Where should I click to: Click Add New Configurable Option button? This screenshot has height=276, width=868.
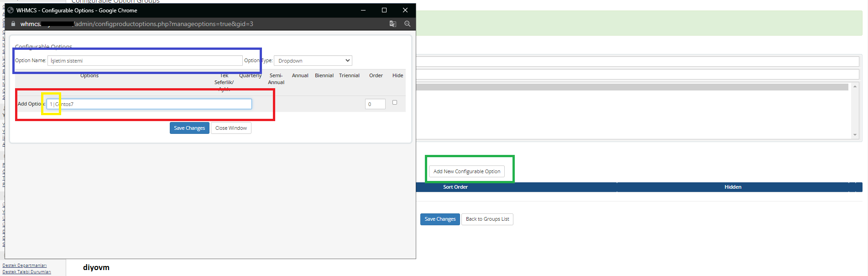tap(467, 171)
